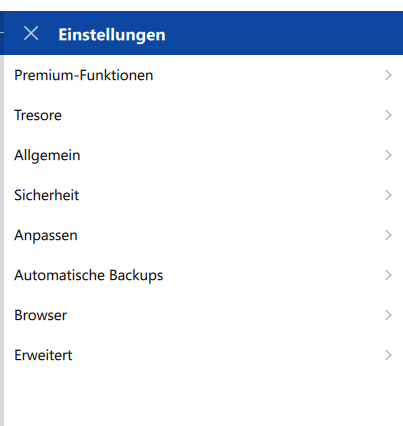Go to Sicherheit settings
The height and width of the screenshot is (426, 403).
(203, 195)
